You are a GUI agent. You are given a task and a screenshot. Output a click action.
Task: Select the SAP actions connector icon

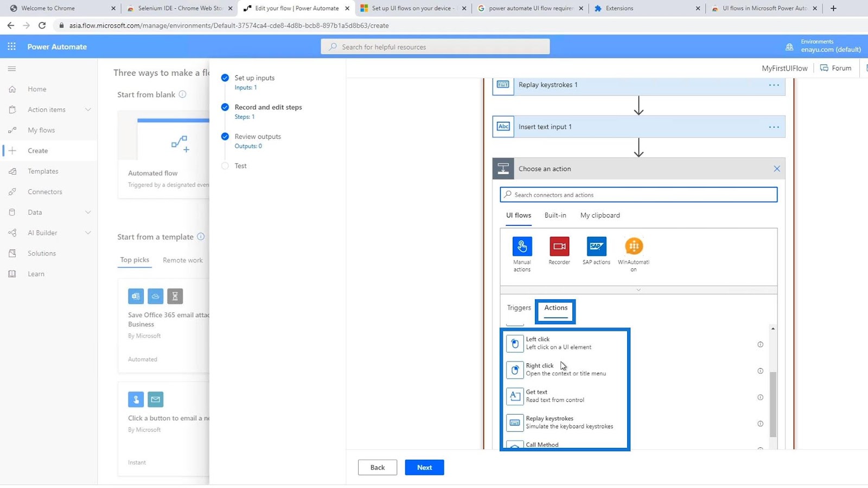pos(596,246)
